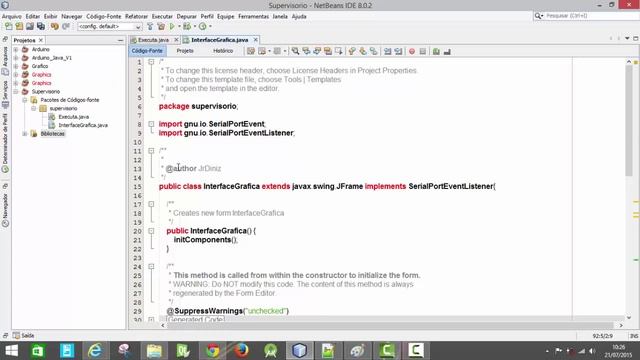
Task: Open the Debug Project dropdown arrow
Action: click(194, 27)
